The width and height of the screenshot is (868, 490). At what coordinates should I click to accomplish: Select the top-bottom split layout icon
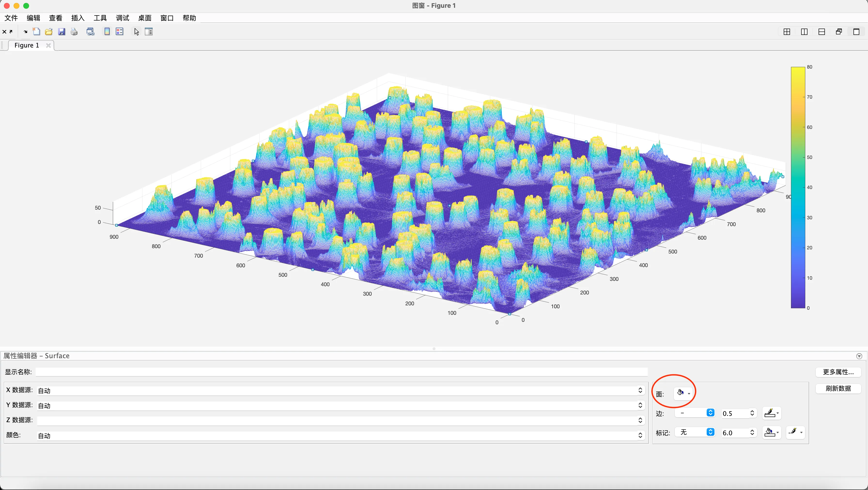[x=821, y=32]
